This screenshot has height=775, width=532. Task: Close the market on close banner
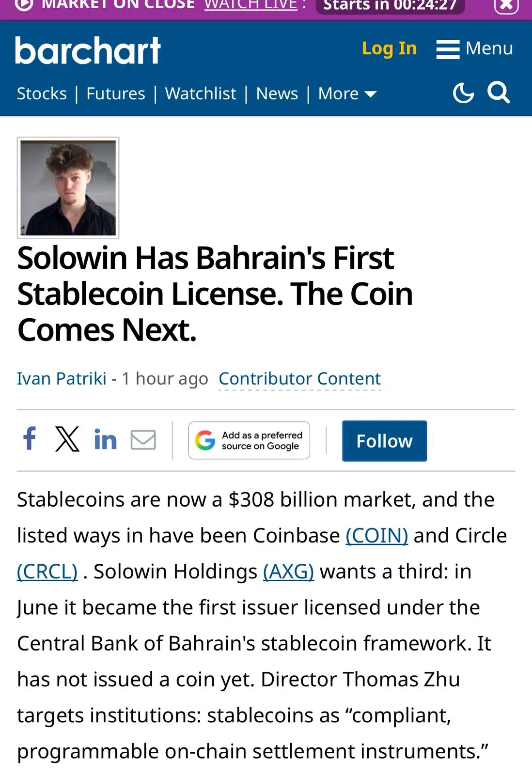[x=506, y=5]
